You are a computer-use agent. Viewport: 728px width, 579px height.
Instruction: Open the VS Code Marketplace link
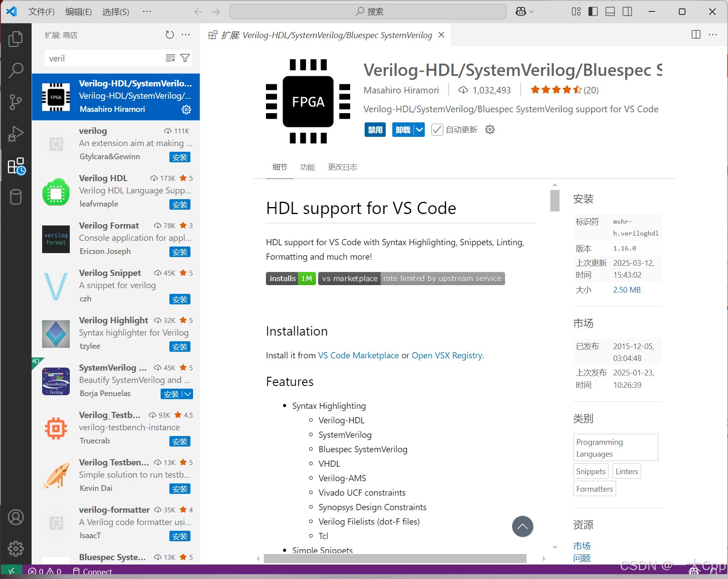point(359,355)
